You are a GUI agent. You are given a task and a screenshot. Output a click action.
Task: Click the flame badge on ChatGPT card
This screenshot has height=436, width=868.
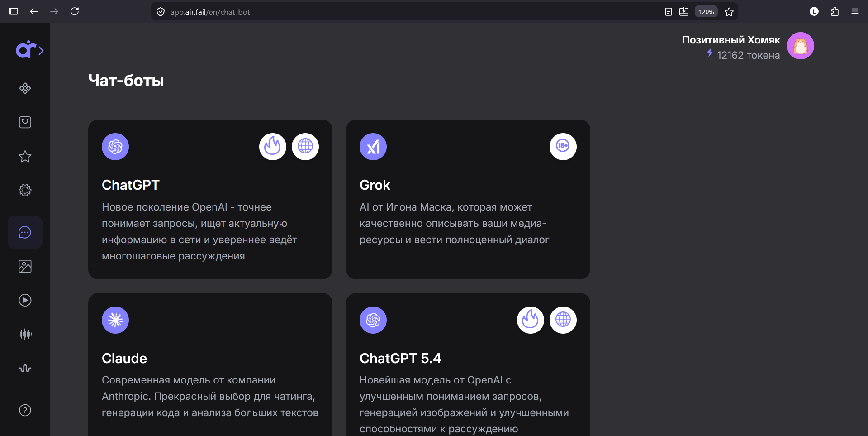[273, 146]
